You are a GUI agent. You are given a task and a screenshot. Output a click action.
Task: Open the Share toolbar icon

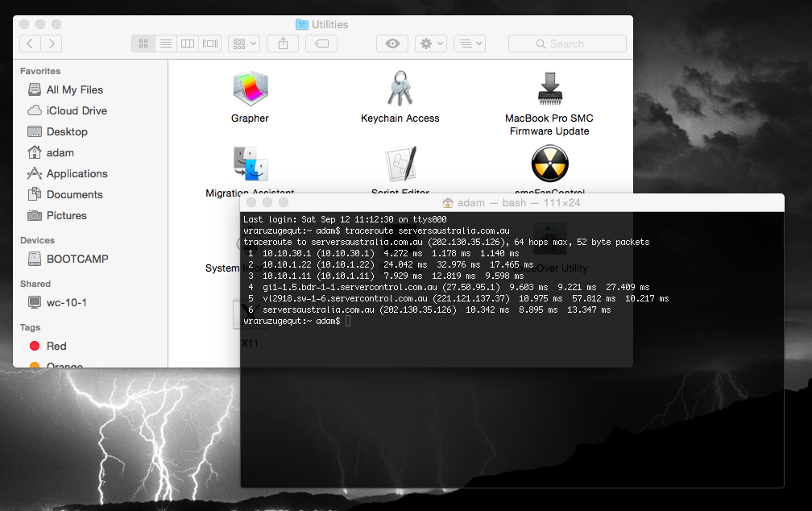click(x=282, y=44)
